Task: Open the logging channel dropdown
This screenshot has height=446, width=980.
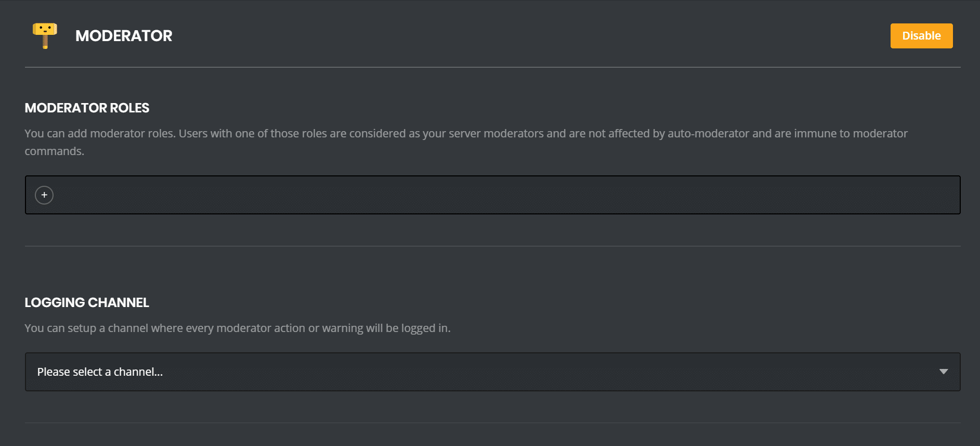Action: [x=492, y=372]
